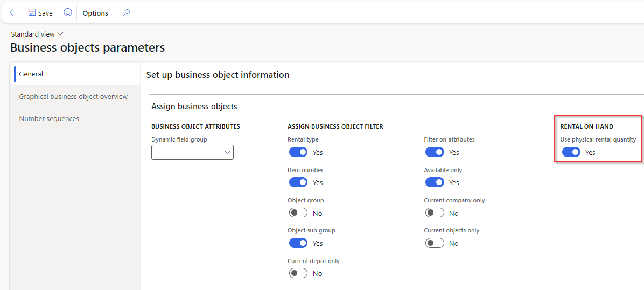This screenshot has height=290, width=644.
Task: Toggle the Rental type switch
Action: pos(298,152)
